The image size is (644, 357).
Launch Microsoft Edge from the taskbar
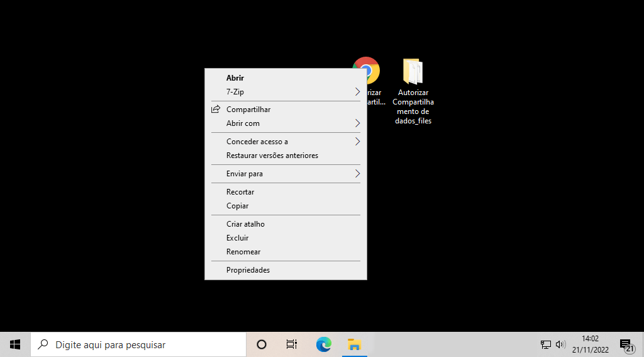click(x=323, y=344)
